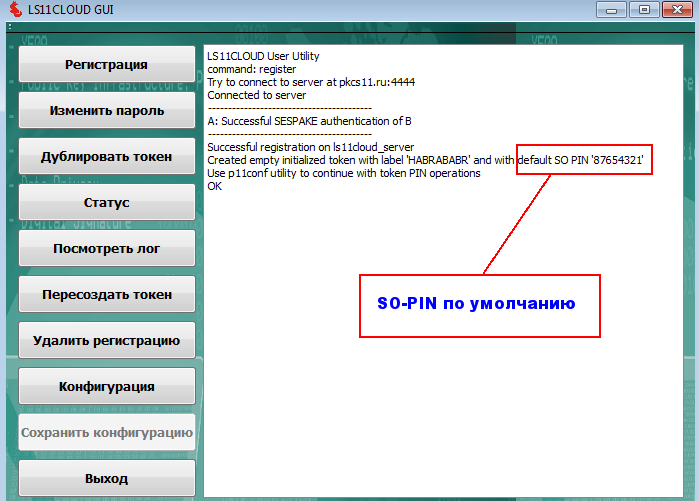Viewport: 699px width, 501px height.
Task: Click the 'LS11CLOUD User Utility' log line
Action: click(x=263, y=56)
